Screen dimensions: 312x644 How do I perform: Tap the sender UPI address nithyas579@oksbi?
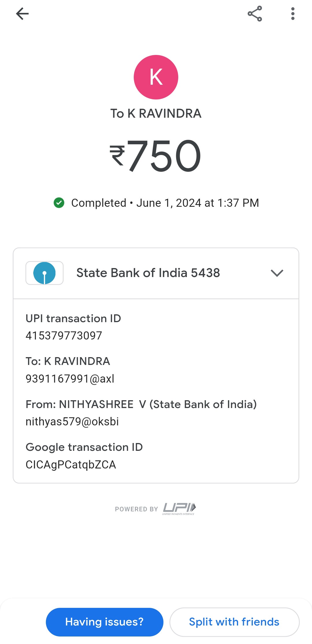(72, 422)
